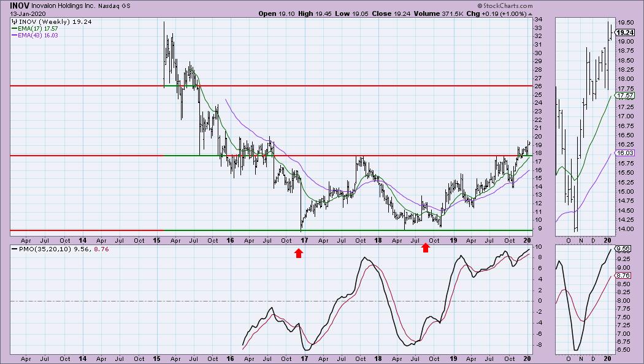Image resolution: width=644 pixels, height=364 pixels.
Task: Click the boxed 9.56 PMO tag in zoom panel
Action: [624, 248]
